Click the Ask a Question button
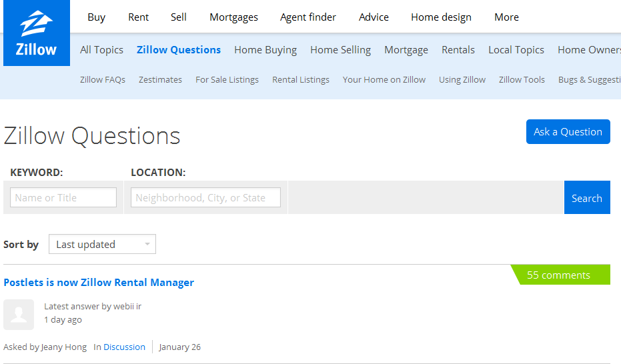Screen dimensions: 621x364 (x=568, y=132)
